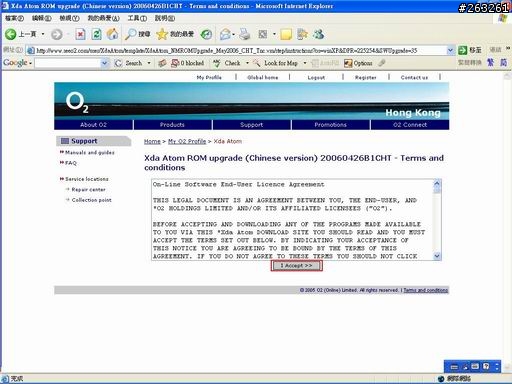Open Repair center sidebar link
The height and width of the screenshot is (384, 512).
(88, 189)
